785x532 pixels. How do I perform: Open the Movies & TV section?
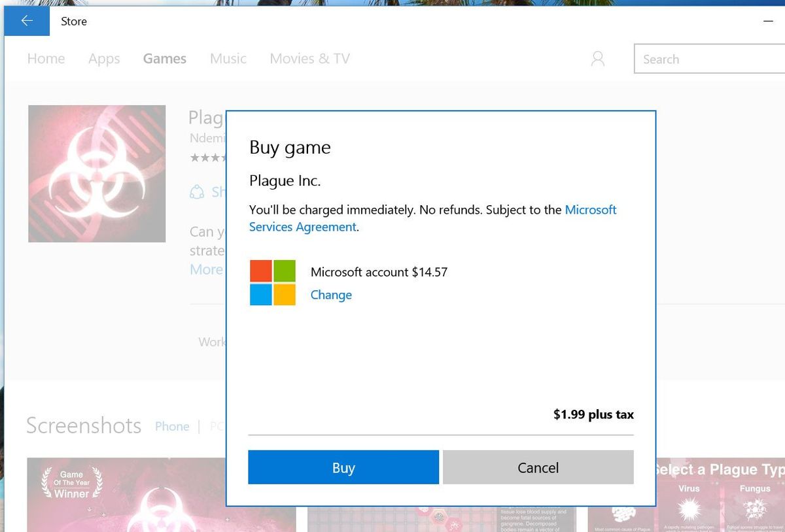pos(309,59)
